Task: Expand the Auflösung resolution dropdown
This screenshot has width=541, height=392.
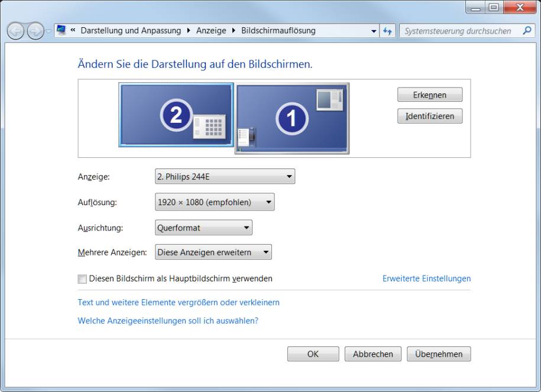Action: click(x=215, y=202)
